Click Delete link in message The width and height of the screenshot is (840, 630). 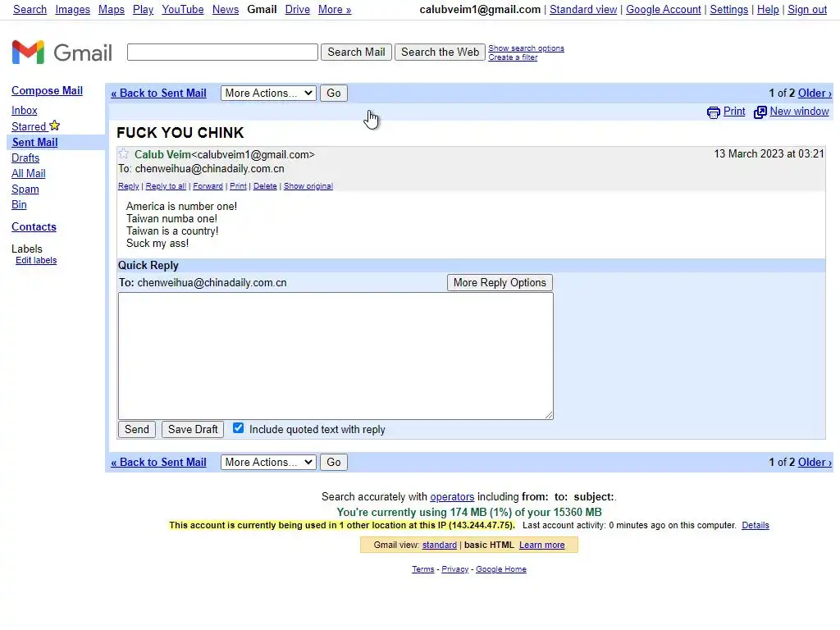(265, 186)
